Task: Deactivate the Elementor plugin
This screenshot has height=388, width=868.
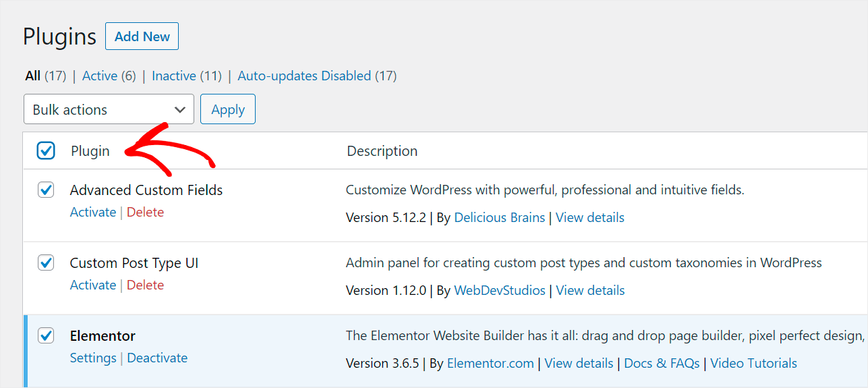Action: click(x=157, y=358)
